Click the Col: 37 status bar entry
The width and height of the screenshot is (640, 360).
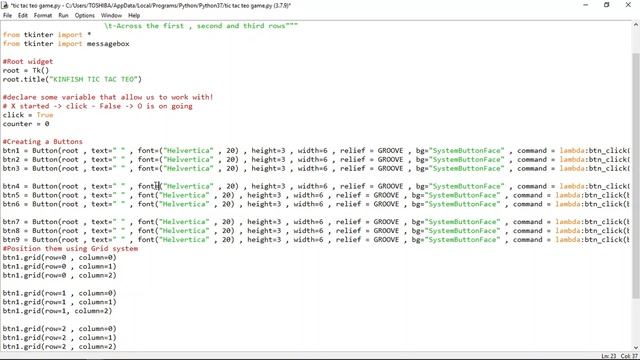pos(629,356)
